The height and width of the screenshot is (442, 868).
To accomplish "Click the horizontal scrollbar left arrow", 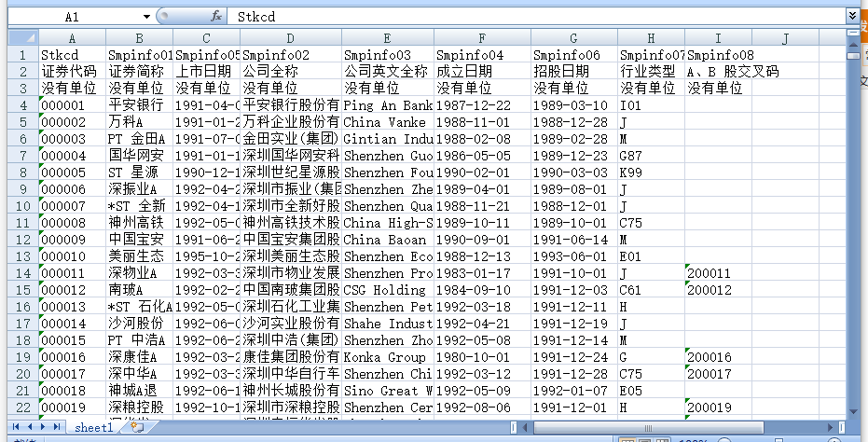I will (525, 428).
